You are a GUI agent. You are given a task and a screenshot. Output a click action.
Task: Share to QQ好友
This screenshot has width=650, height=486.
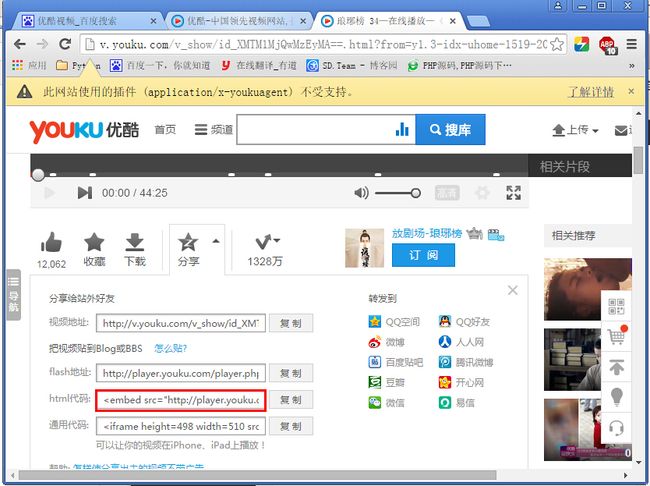(x=464, y=322)
